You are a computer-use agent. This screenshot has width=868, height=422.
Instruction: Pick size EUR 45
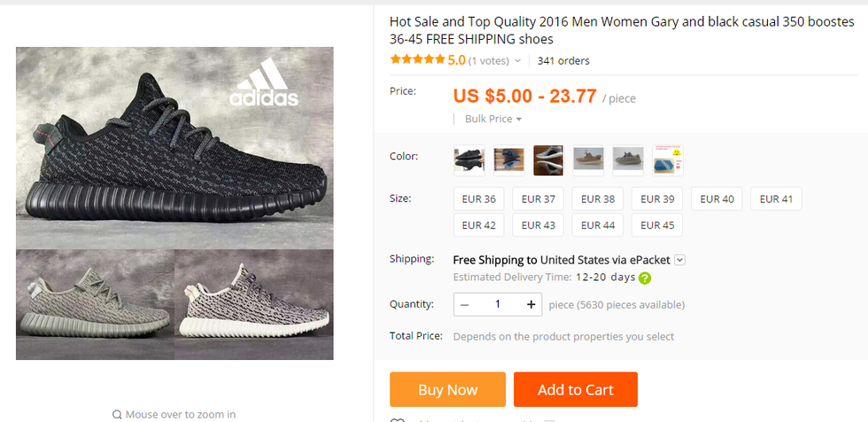(x=657, y=225)
